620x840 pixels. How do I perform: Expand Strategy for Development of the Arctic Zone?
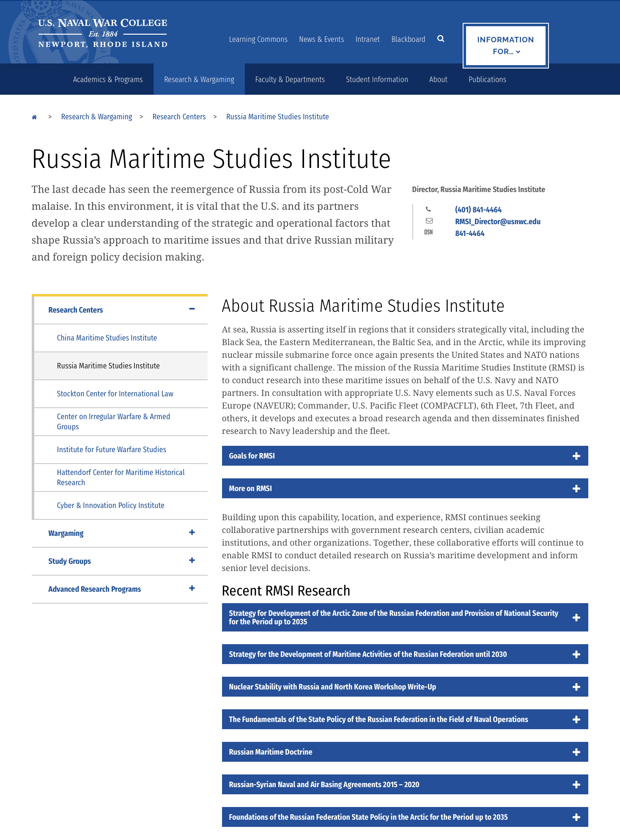[x=405, y=618]
